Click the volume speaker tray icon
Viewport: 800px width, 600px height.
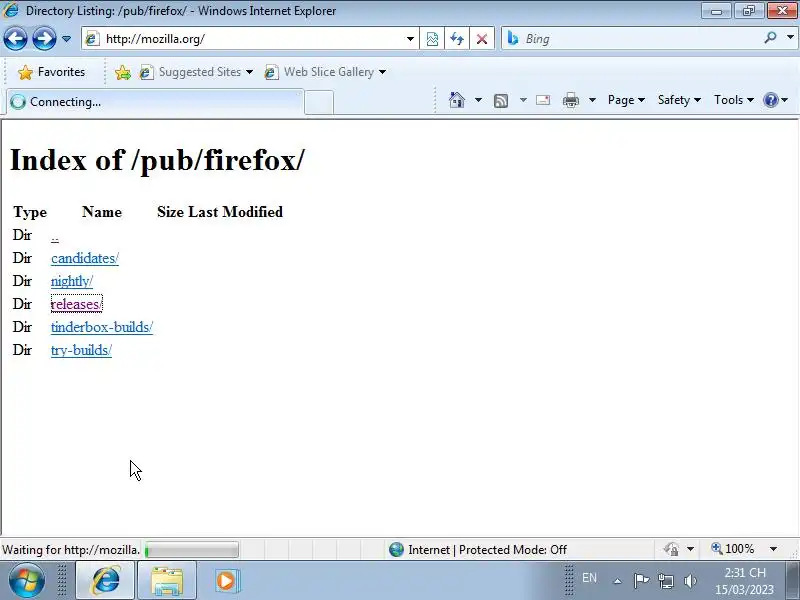point(690,581)
